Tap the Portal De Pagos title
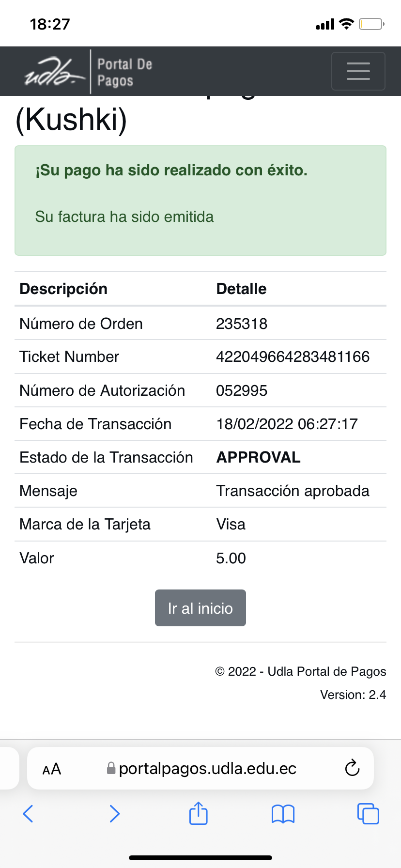Image resolution: width=401 pixels, height=868 pixels. pos(125,72)
